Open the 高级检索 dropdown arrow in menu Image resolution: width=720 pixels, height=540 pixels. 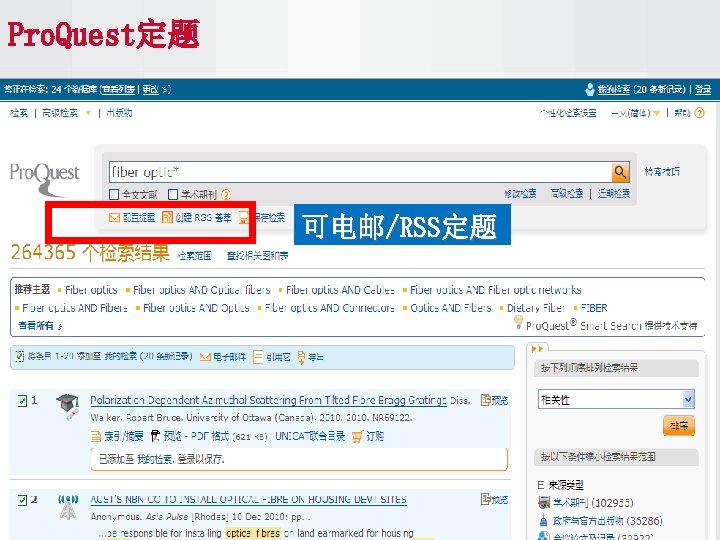[x=88, y=113]
